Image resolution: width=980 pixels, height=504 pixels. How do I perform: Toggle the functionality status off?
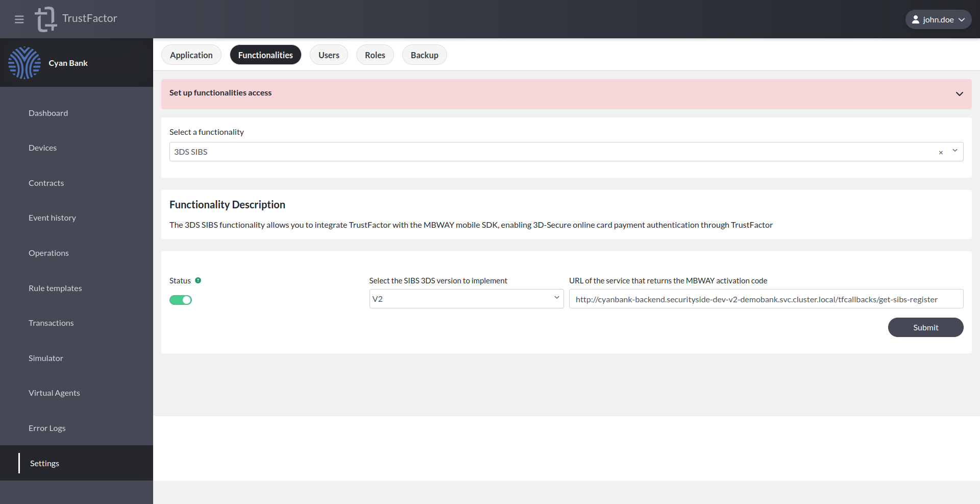[181, 300]
